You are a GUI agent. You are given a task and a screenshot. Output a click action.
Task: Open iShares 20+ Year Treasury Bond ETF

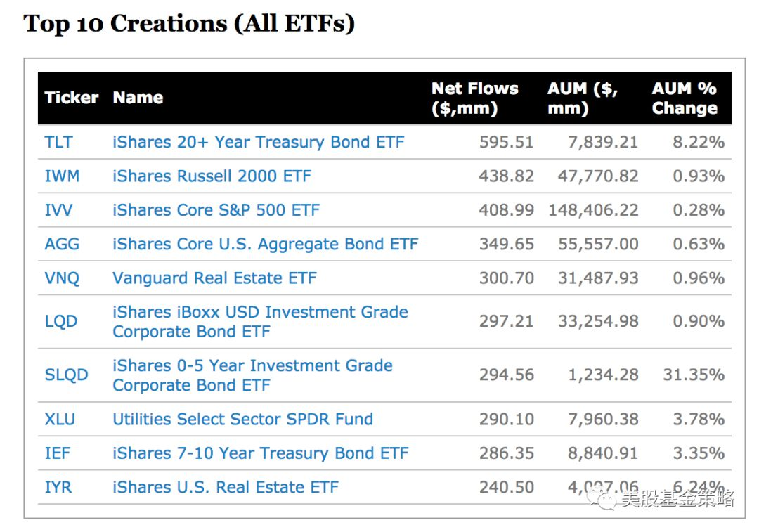click(258, 142)
